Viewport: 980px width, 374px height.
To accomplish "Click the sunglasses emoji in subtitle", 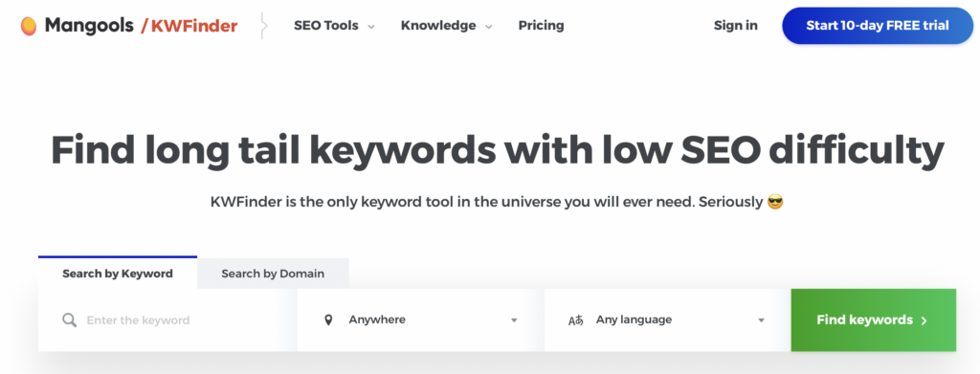I will click(775, 202).
